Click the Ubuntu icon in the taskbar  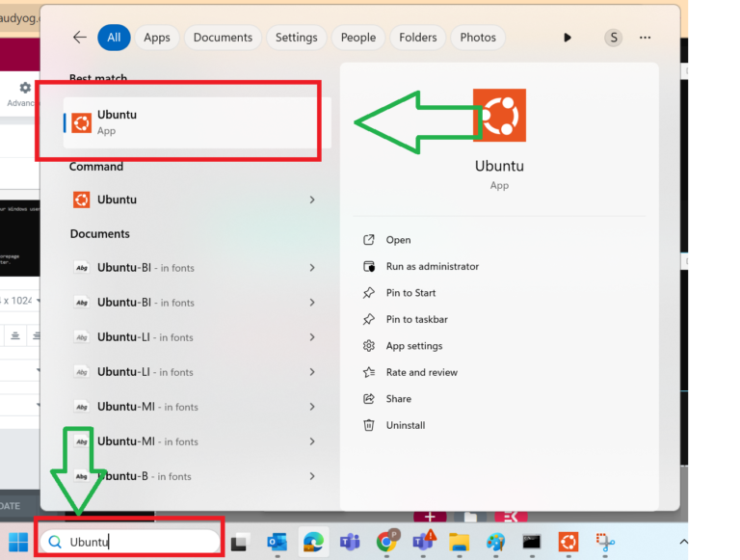coord(568,542)
